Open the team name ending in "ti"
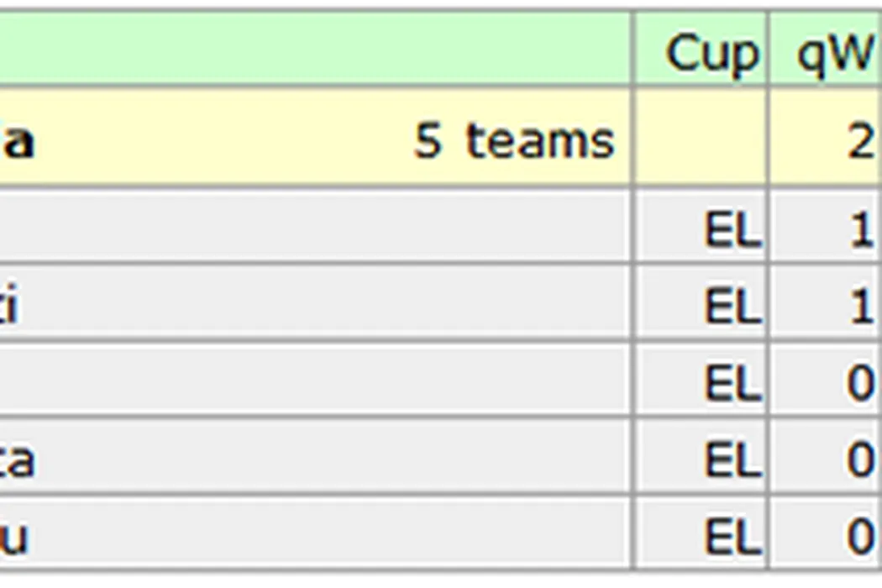The image size is (882, 588). click(8, 307)
